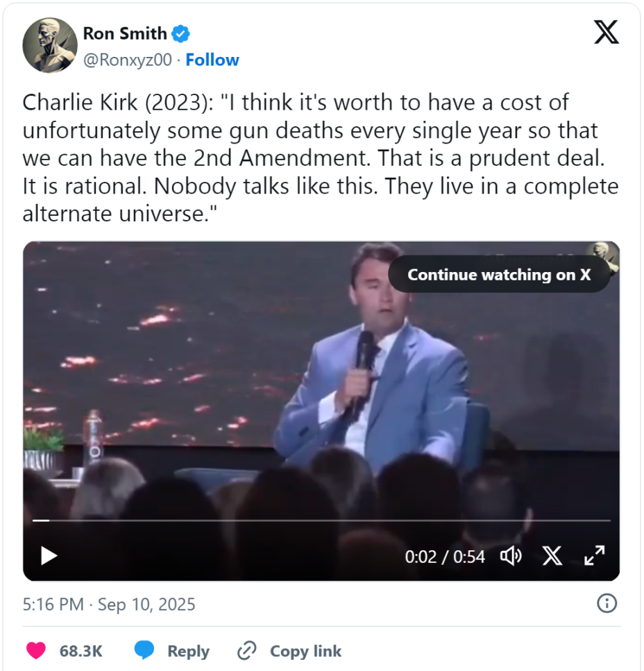Click Ron Smith's profile avatar
Viewport: 644px width, 671px height.
pyautogui.click(x=50, y=46)
